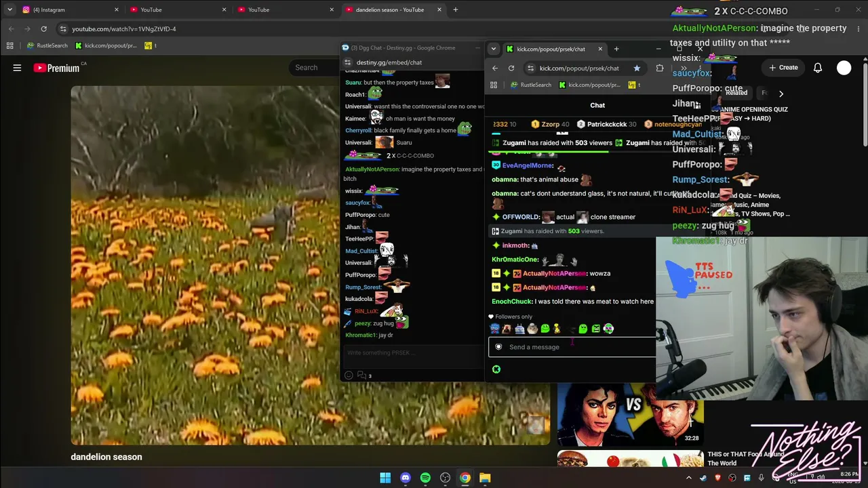This screenshot has height=488, width=868.
Task: Close the dandelion season tab
Action: [x=439, y=10]
